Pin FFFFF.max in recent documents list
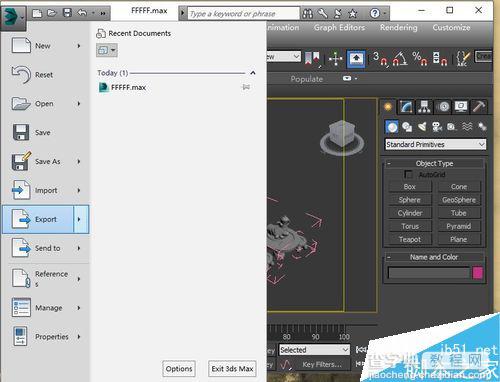500x382 pixels. [x=246, y=87]
